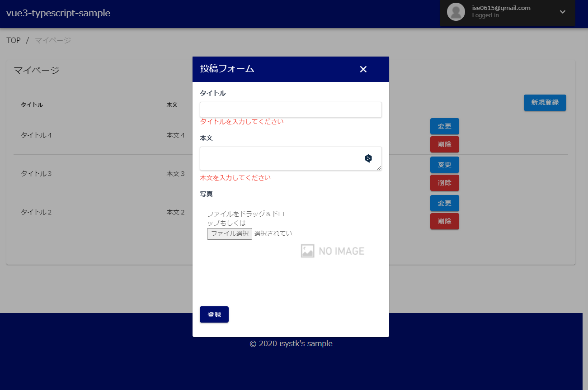Screen dimensions: 588x390
Task: Click 削除 on the タイトル3 row
Action: [444, 182]
